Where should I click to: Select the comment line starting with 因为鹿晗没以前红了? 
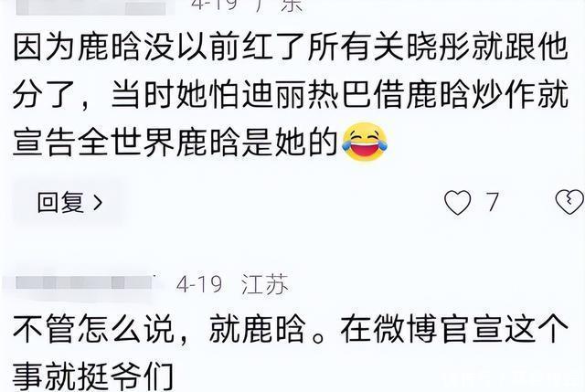click(291, 48)
